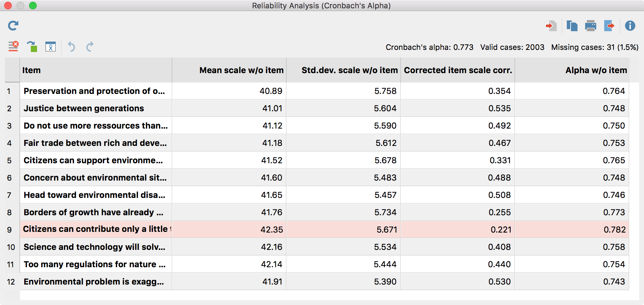The height and width of the screenshot is (305, 644).
Task: Click the red-arrow insert-into-document icon
Action: click(551, 26)
